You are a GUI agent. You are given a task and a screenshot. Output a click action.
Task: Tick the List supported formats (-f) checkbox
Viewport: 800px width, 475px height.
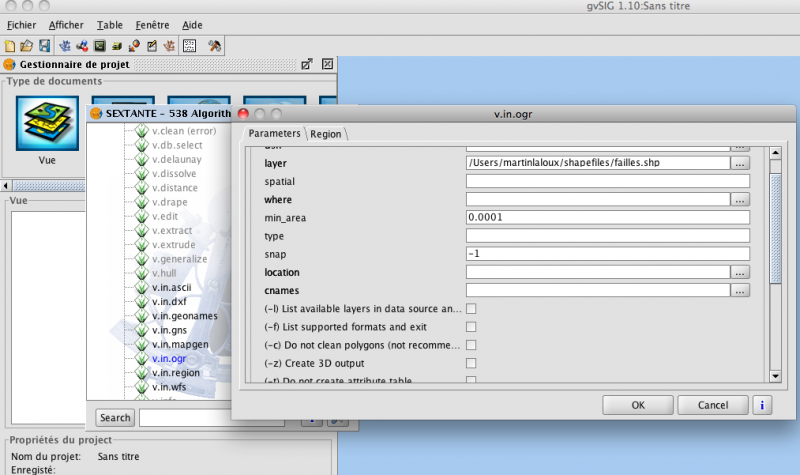(x=472, y=327)
